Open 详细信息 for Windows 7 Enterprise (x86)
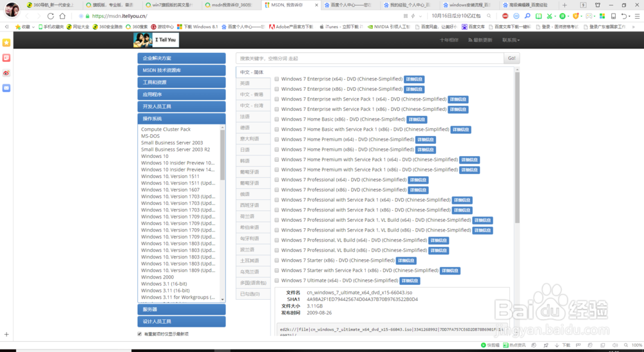The image size is (644, 352). (x=414, y=89)
